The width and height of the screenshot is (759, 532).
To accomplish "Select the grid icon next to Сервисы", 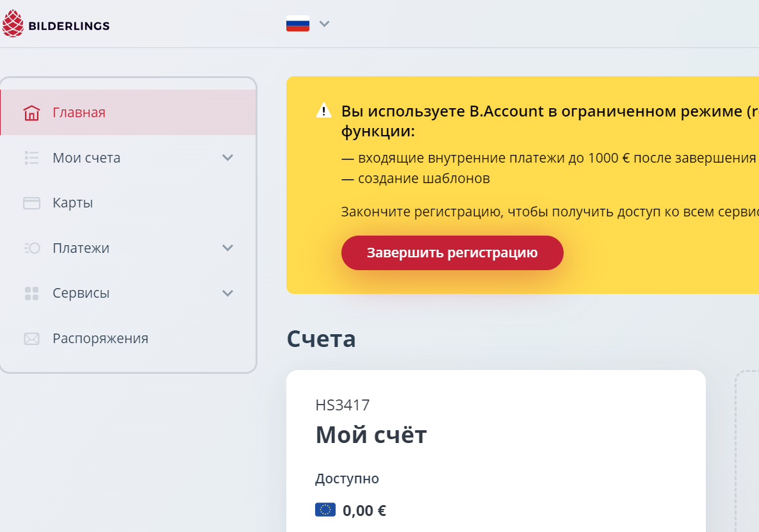I will (32, 293).
